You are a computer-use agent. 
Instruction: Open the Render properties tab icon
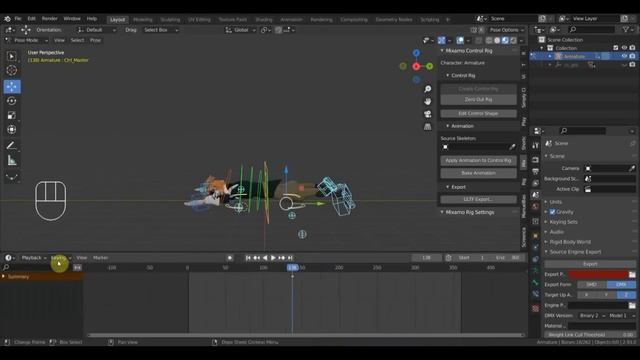point(536,160)
